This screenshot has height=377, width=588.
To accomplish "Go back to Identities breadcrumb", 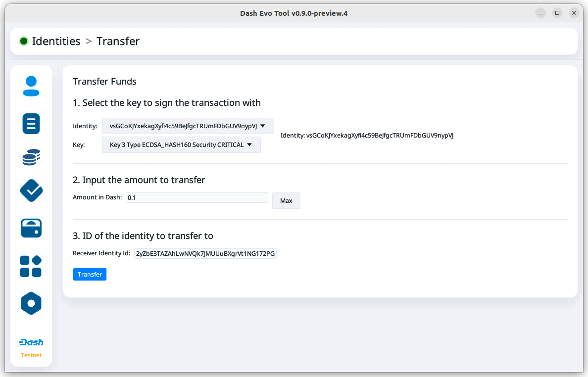I will click(x=56, y=42).
